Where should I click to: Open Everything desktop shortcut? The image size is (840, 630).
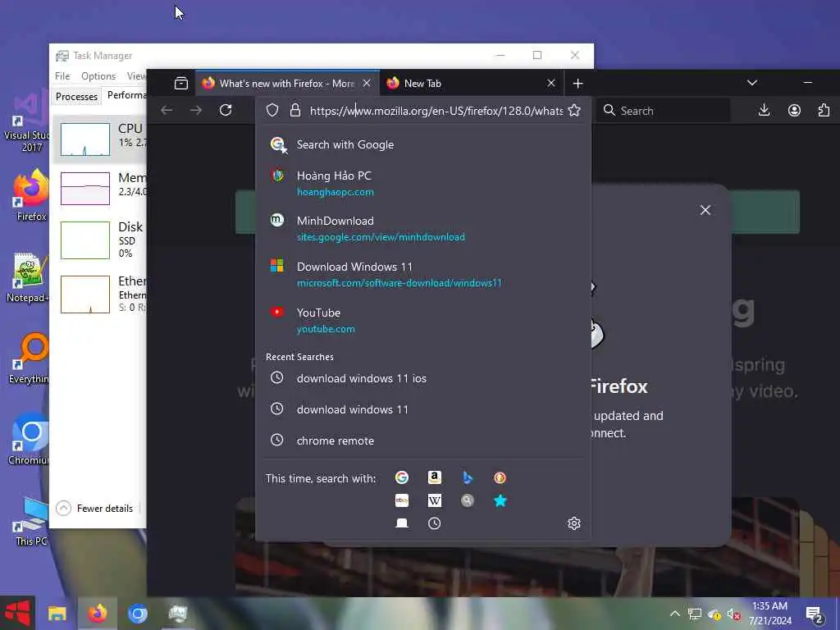click(x=29, y=358)
